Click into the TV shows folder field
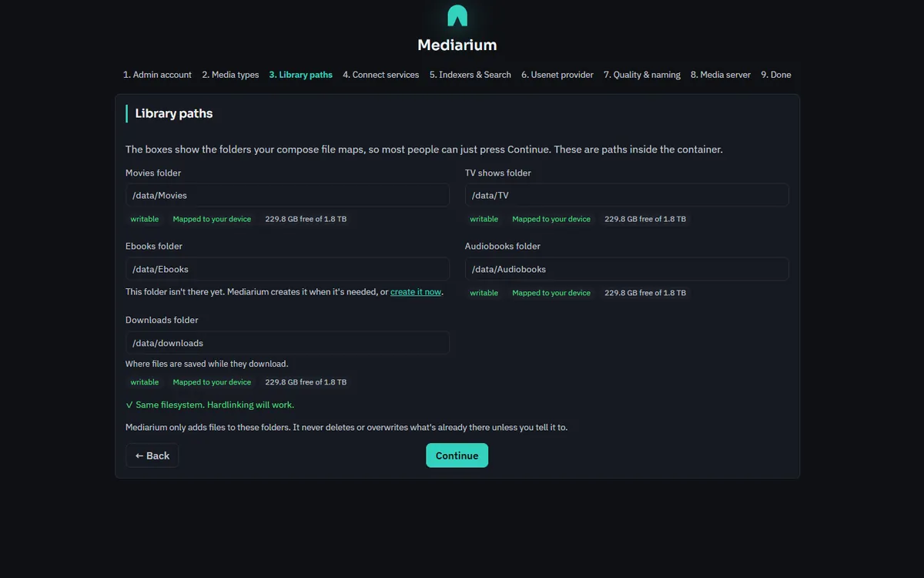This screenshot has height=578, width=924. pyautogui.click(x=627, y=195)
